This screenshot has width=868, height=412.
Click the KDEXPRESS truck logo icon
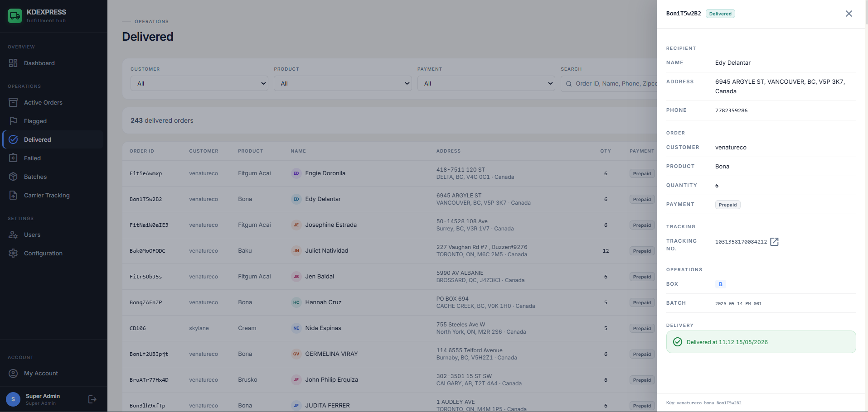[x=15, y=16]
